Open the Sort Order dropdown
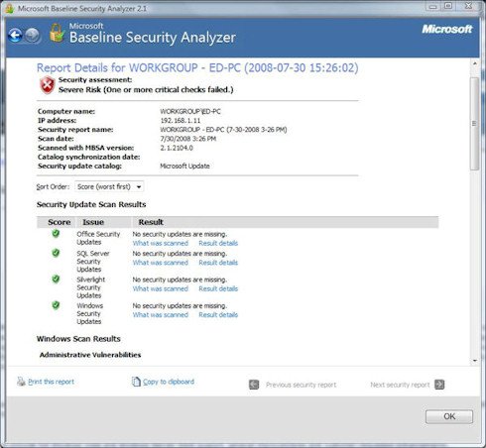The width and height of the screenshot is (486, 448). coord(109,186)
